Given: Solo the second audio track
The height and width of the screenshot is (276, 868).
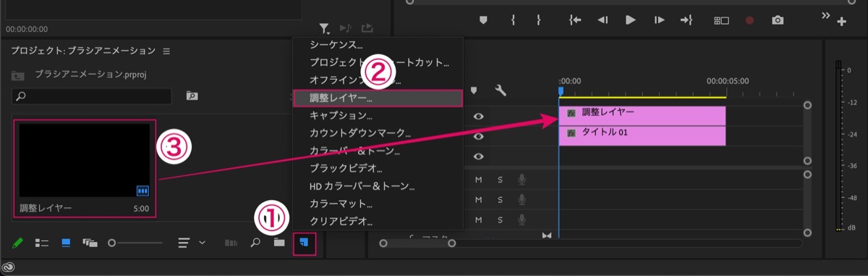Looking at the screenshot, I should coord(500,199).
